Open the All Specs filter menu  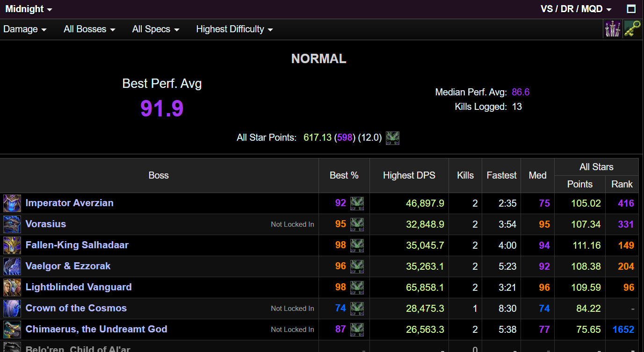(156, 29)
